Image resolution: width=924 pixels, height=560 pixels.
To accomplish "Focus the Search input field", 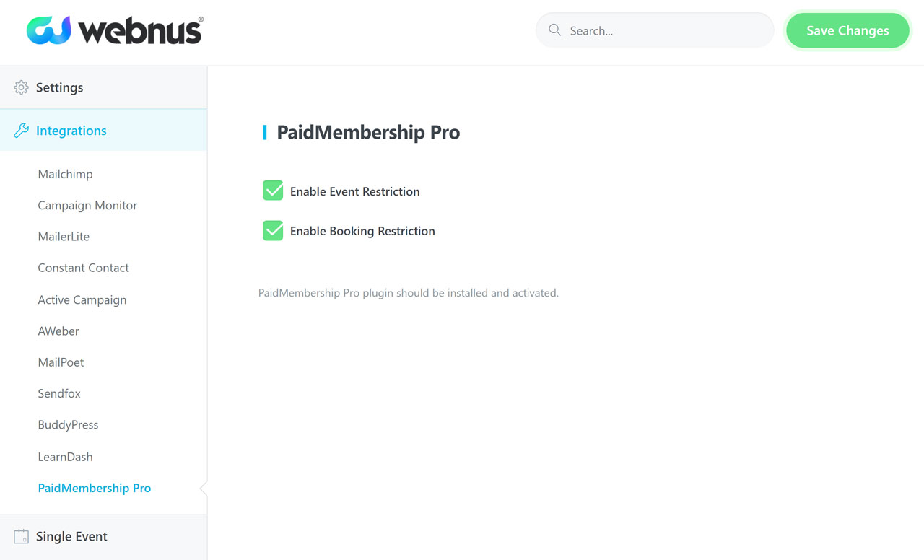I will 655,30.
